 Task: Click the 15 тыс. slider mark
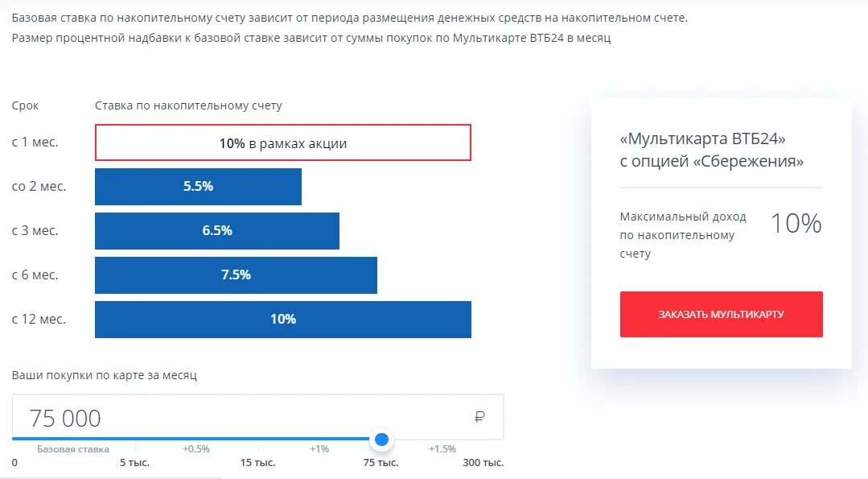point(257,463)
